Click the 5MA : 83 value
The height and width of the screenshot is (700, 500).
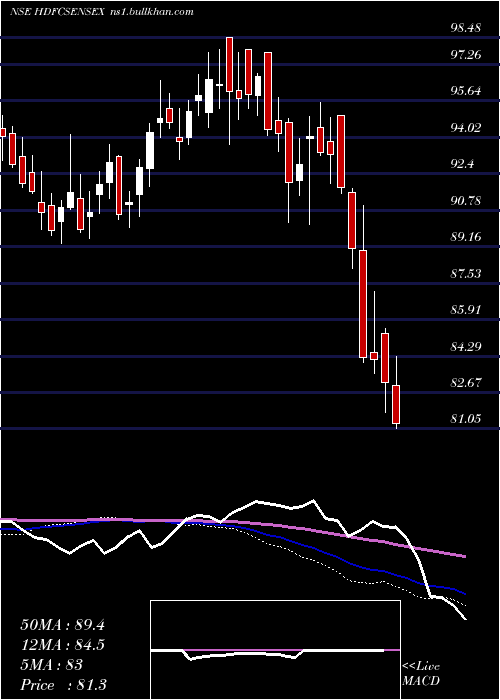point(51,665)
